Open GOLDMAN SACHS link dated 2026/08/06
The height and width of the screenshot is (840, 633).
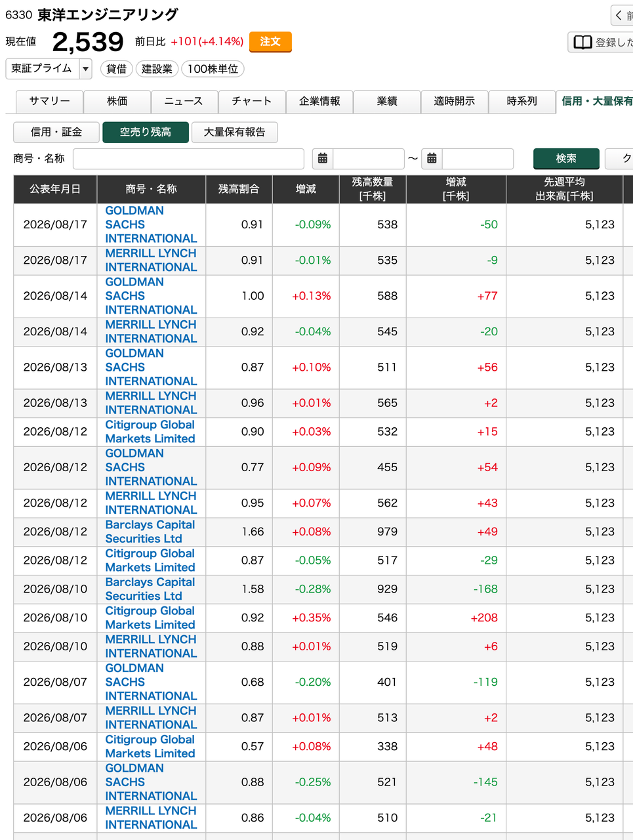click(151, 782)
